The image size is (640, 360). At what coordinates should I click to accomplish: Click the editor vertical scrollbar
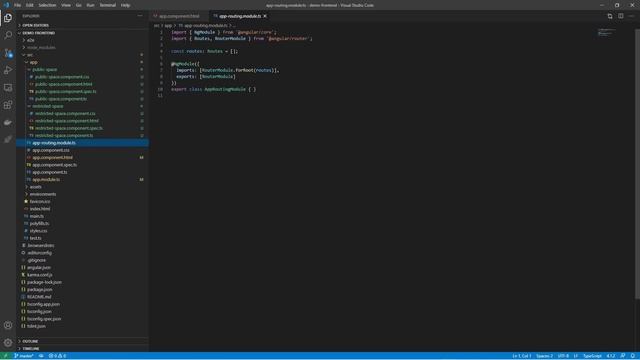(x=637, y=163)
